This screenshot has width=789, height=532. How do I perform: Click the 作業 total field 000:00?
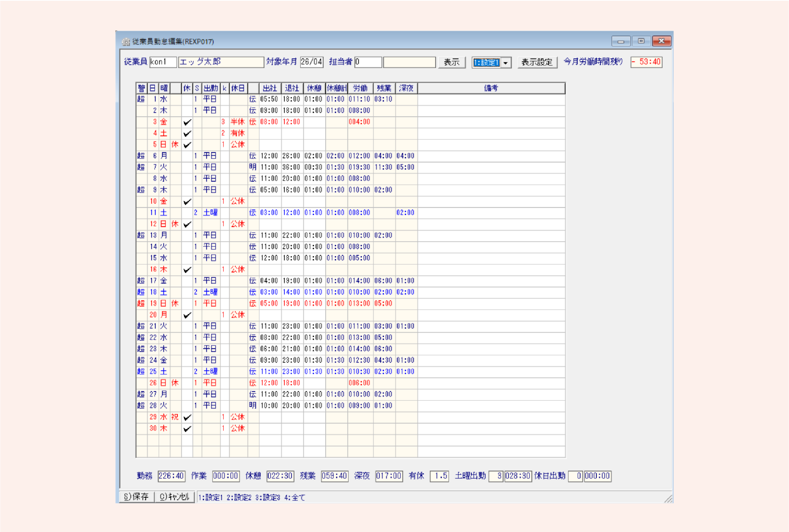click(226, 476)
